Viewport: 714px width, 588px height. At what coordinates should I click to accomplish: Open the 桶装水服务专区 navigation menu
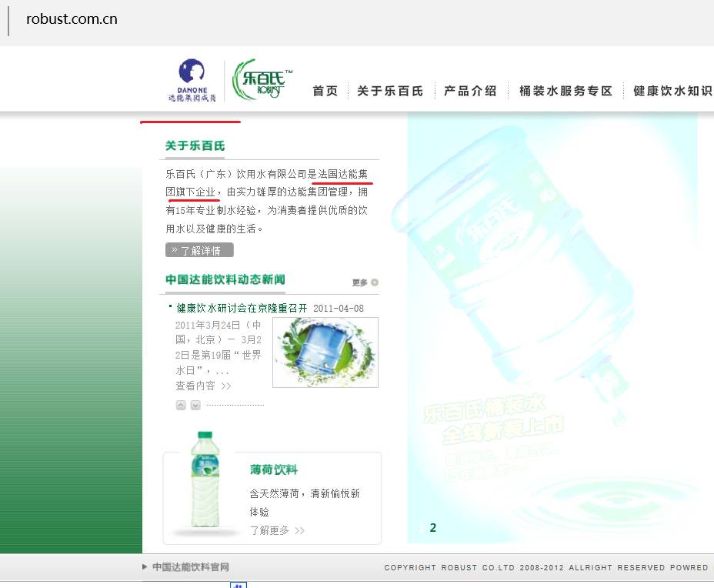(x=566, y=91)
